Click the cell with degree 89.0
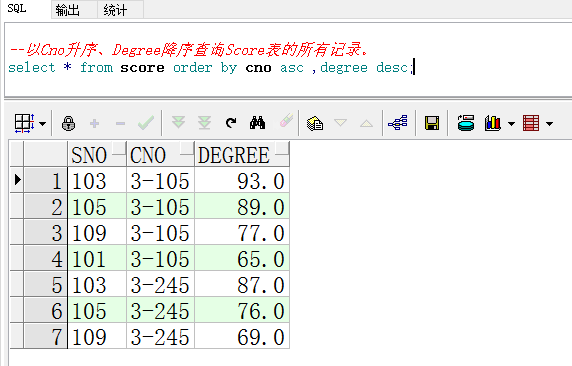 tap(242, 207)
